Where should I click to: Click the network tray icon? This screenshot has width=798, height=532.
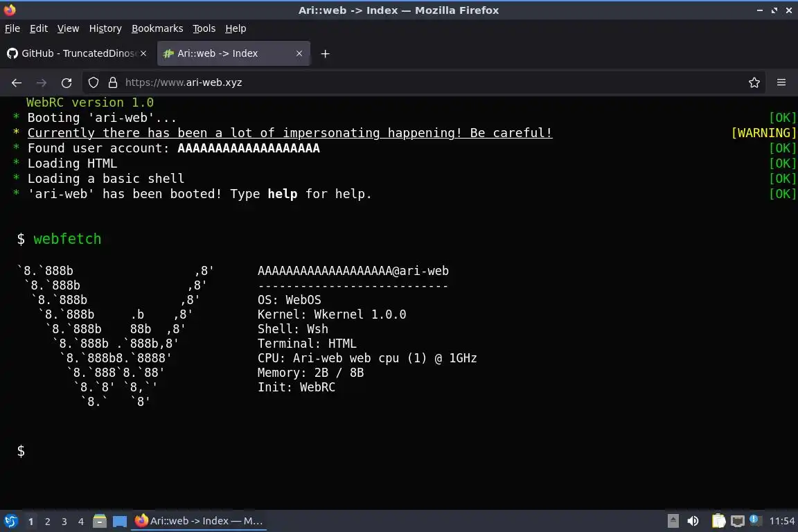coord(738,521)
